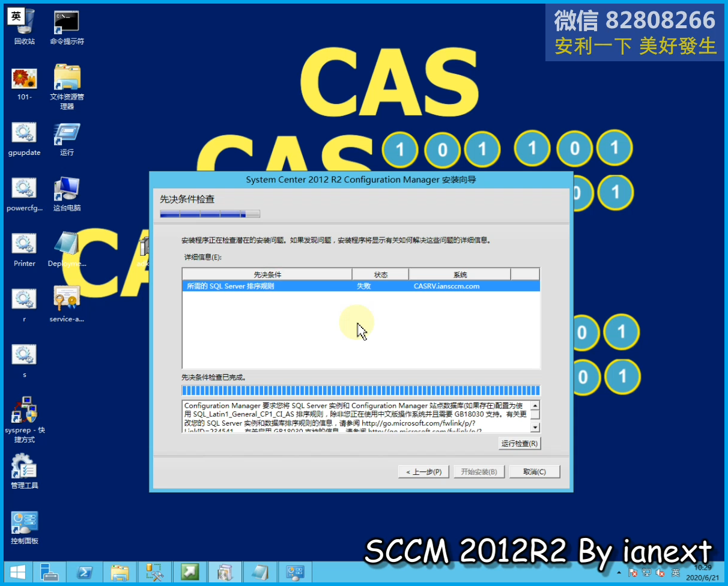
Task: Click inside the Configuration Manager details text box
Action: [357, 416]
